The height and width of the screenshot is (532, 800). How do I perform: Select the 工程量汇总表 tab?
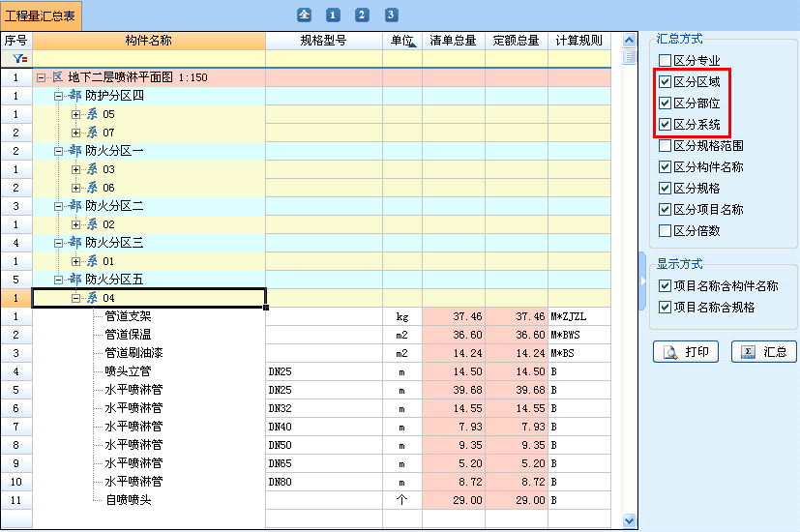point(42,15)
